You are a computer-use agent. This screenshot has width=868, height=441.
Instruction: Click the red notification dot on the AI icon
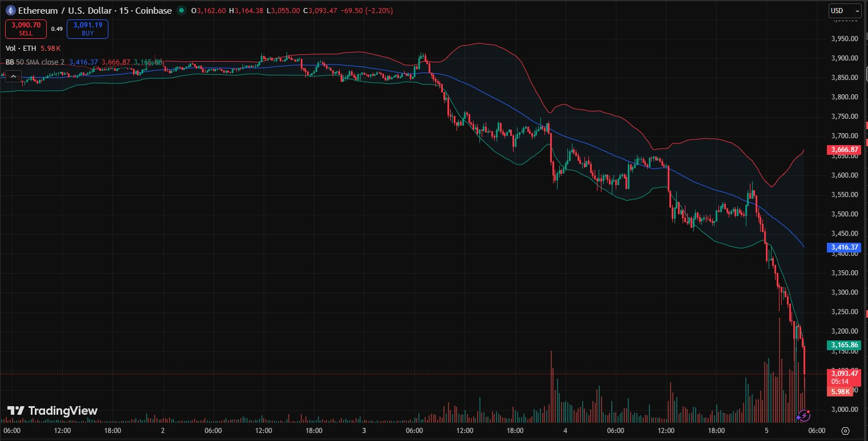coord(808,411)
